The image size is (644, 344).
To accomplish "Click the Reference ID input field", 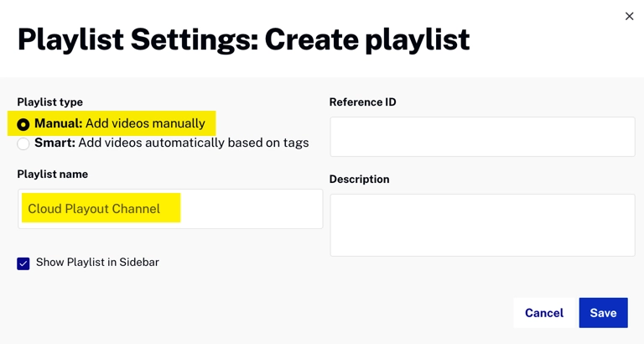I will 483,137.
